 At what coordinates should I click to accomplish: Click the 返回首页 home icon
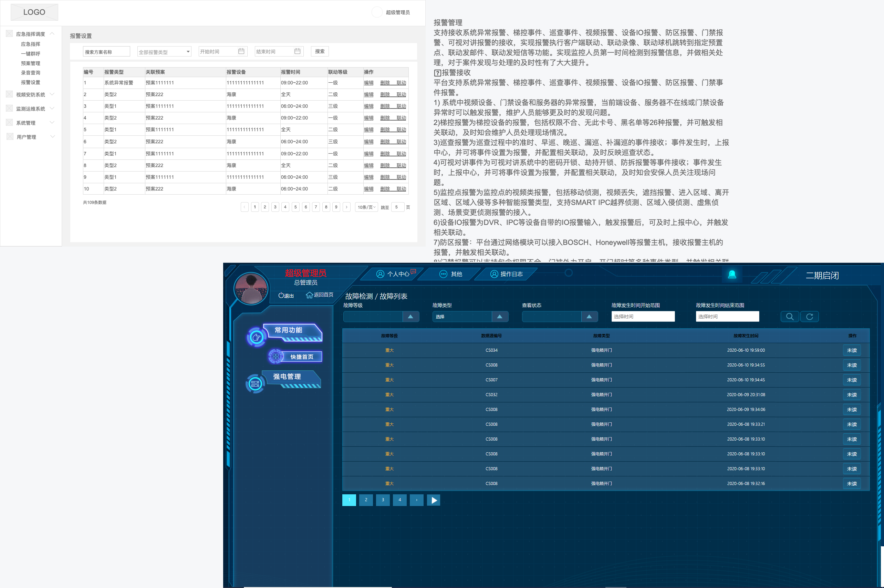[x=309, y=295]
